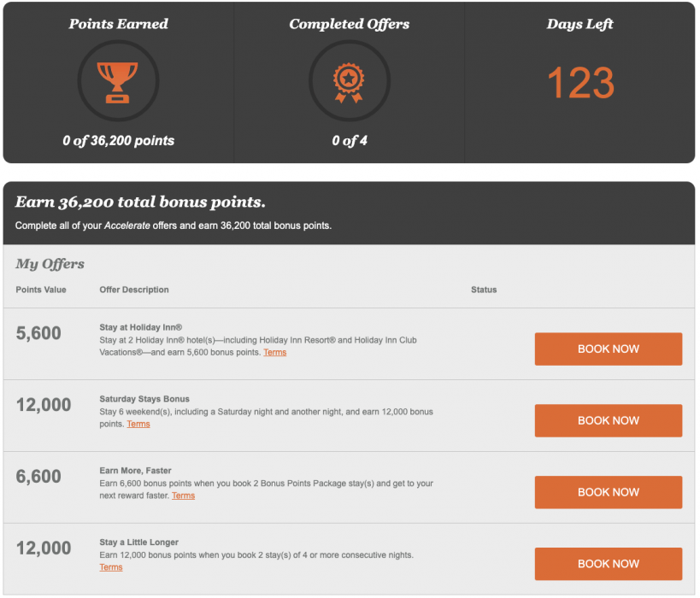Click the 6,600 points value
The height and width of the screenshot is (598, 700).
[x=38, y=477]
